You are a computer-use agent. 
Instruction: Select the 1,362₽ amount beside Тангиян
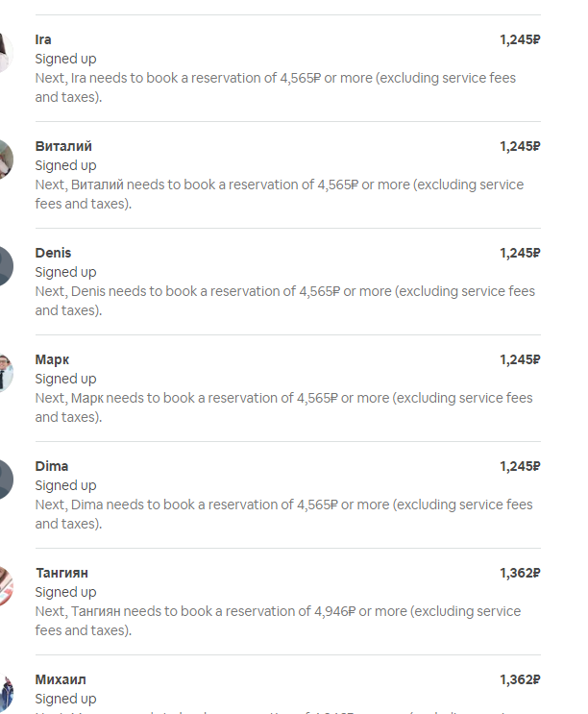[x=520, y=573]
